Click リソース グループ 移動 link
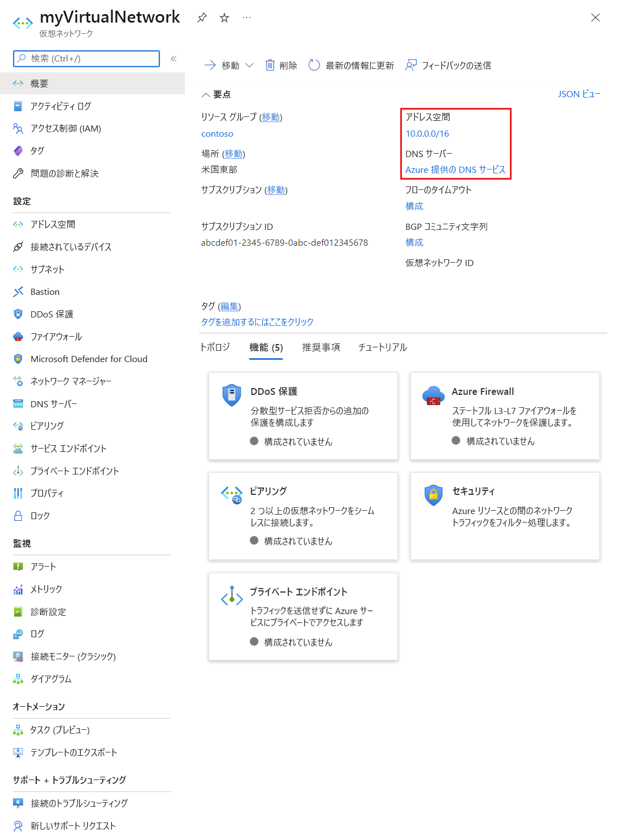This screenshot has height=840, width=619. pos(271,117)
